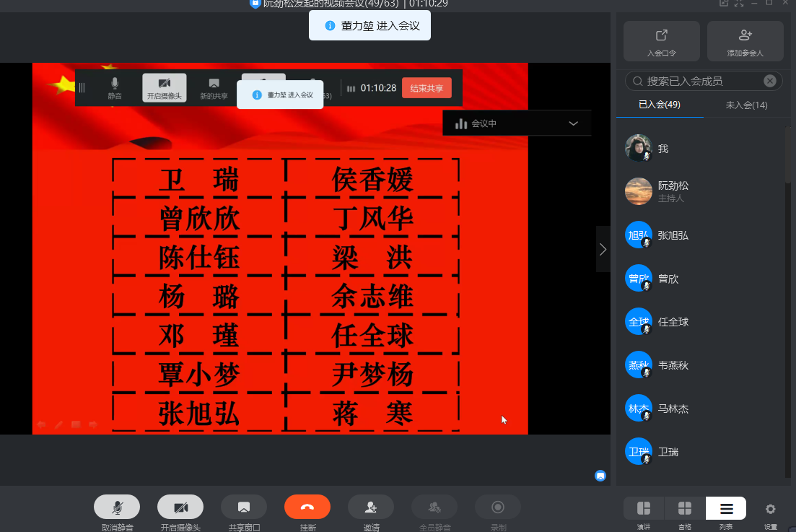Open the 会议中 status dropdown

click(517, 122)
